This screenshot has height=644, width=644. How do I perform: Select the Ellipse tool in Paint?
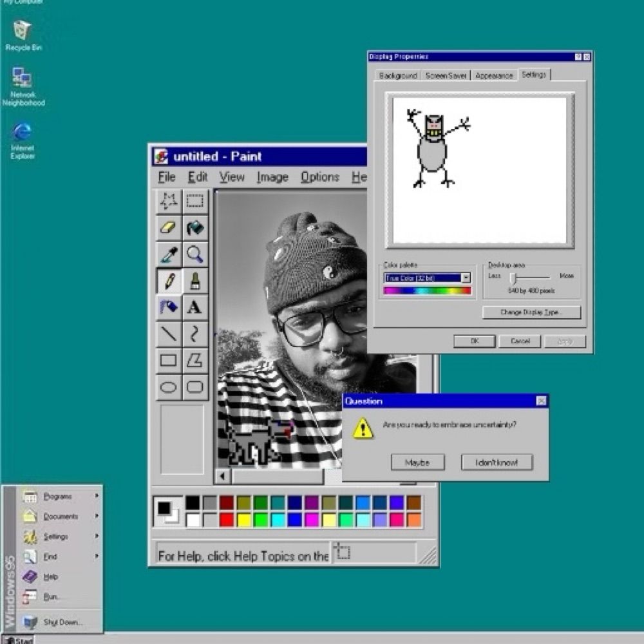[x=168, y=387]
